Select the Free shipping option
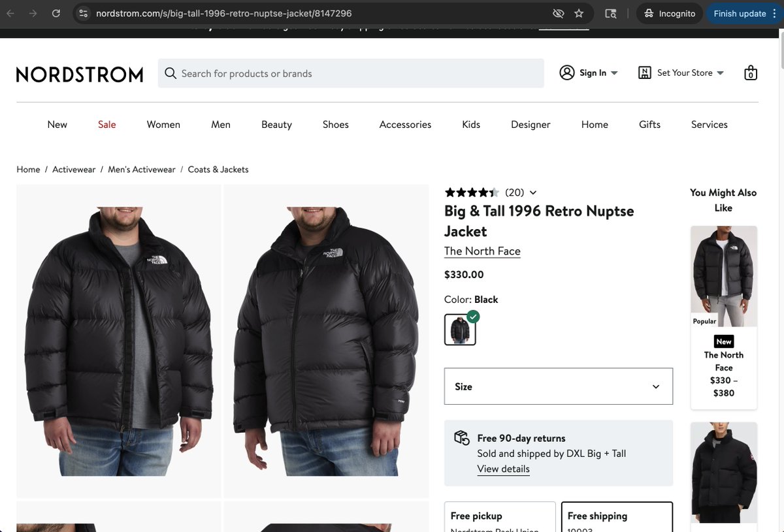This screenshot has width=784, height=532. click(x=617, y=516)
